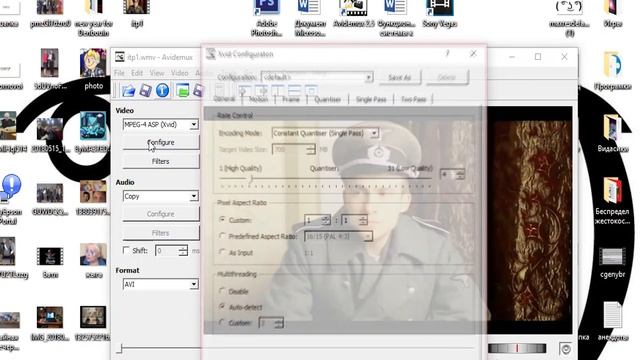Switch to the Motion tab

tap(258, 99)
